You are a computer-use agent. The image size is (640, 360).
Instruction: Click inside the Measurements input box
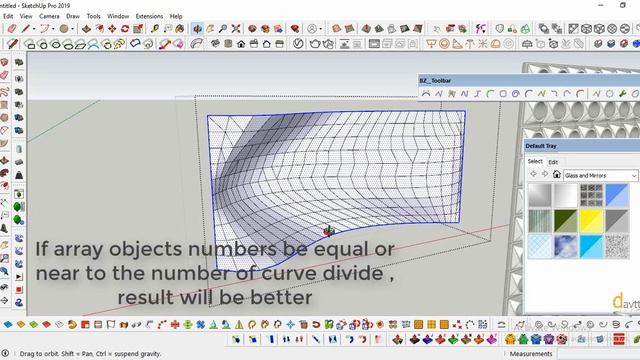click(x=598, y=353)
